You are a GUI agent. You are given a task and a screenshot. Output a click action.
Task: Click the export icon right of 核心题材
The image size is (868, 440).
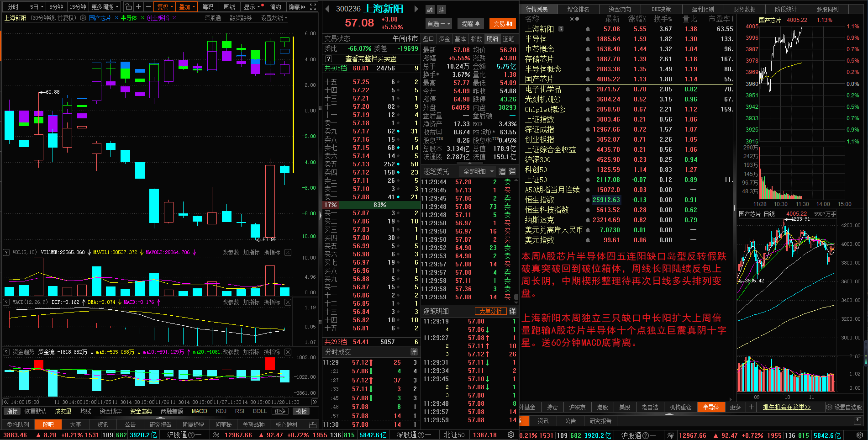coord(313,424)
